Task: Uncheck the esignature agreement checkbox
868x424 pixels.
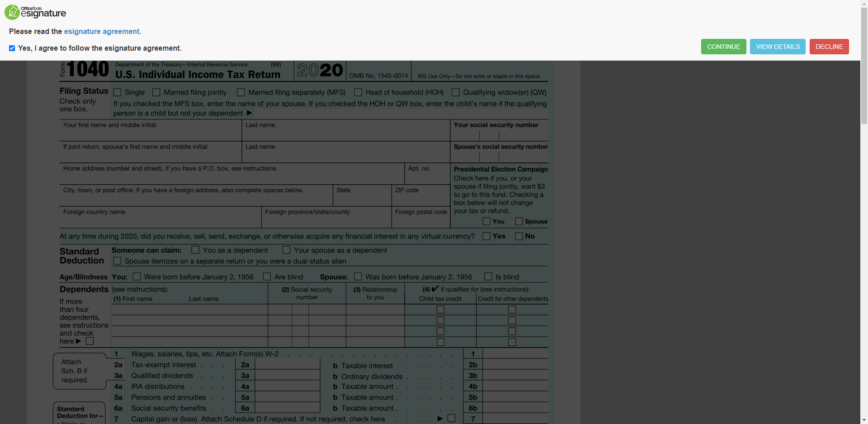Action: tap(12, 48)
